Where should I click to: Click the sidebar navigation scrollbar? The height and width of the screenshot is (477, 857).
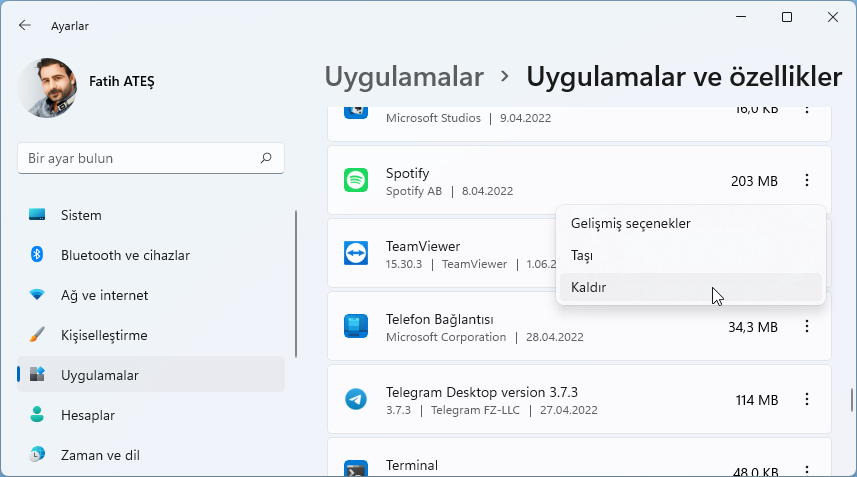click(296, 284)
